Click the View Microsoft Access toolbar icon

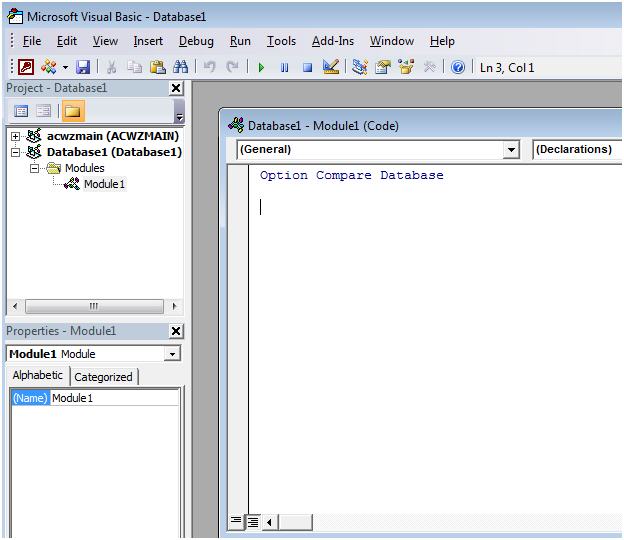click(26, 67)
